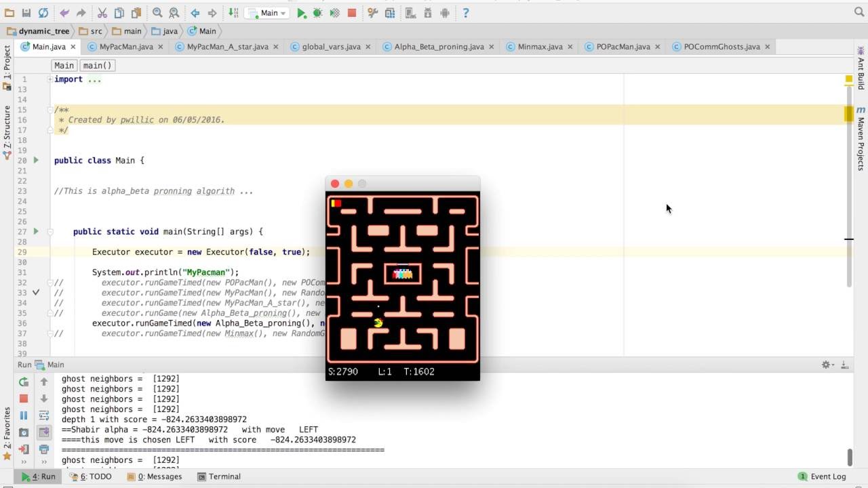Collapse the Javadoc comment fold at line 15
Image resolution: width=868 pixels, height=488 pixels.
point(50,110)
